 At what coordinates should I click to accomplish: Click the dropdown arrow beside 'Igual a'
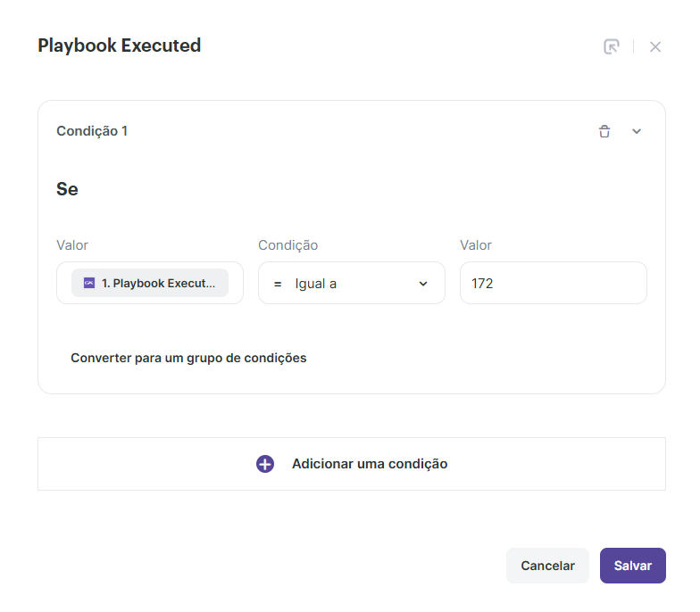pyautogui.click(x=423, y=284)
